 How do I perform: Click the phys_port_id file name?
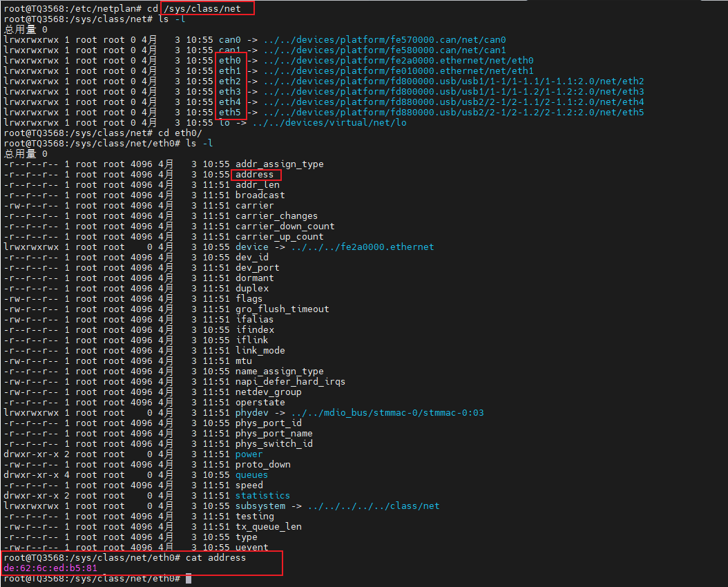coord(269,423)
